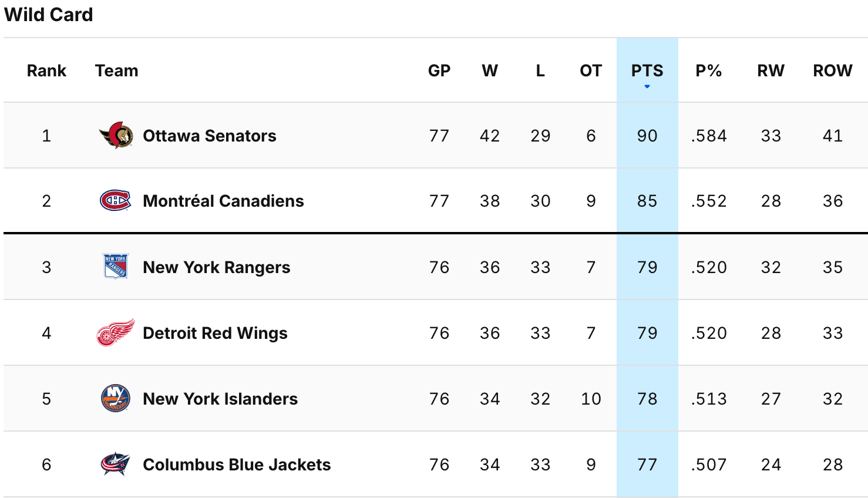Open the New York Islanders team link
Screen dimensions: 868x498
tap(220, 399)
